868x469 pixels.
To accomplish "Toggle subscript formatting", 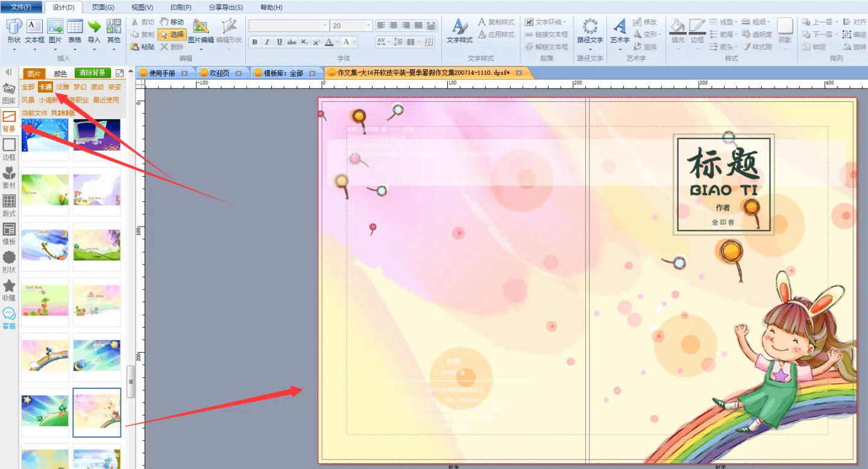I will [304, 42].
